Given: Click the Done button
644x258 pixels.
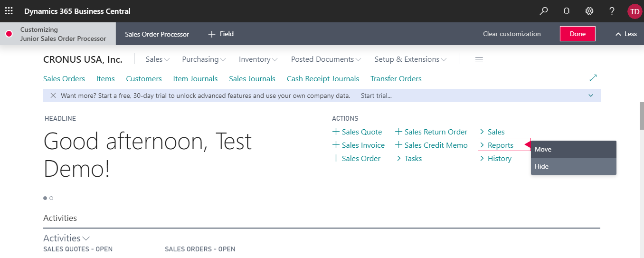Looking at the screenshot, I should point(578,34).
